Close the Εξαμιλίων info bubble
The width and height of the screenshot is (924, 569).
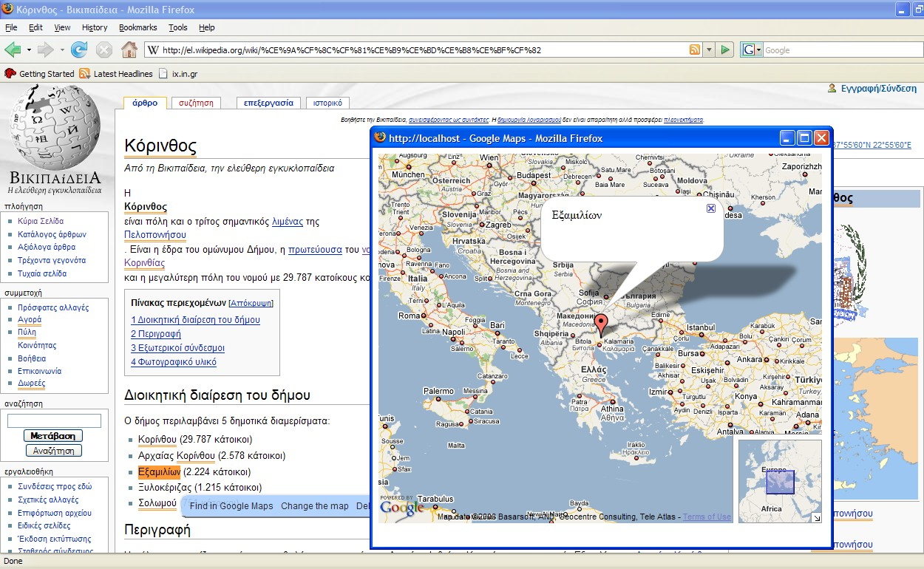pos(711,208)
